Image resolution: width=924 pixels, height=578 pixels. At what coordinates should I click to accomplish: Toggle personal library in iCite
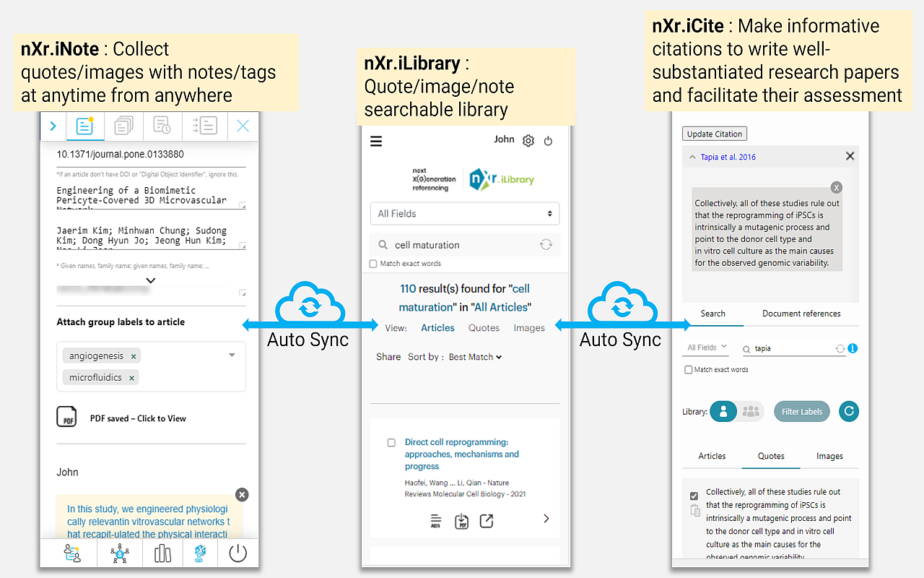click(723, 411)
